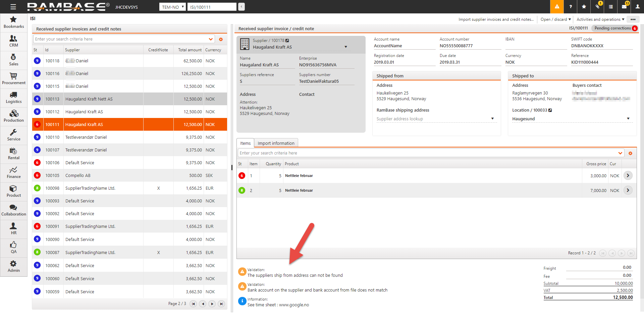Open the Procurement module in sidebar
Image resolution: width=644 pixels, height=314 pixels.
coord(13,79)
